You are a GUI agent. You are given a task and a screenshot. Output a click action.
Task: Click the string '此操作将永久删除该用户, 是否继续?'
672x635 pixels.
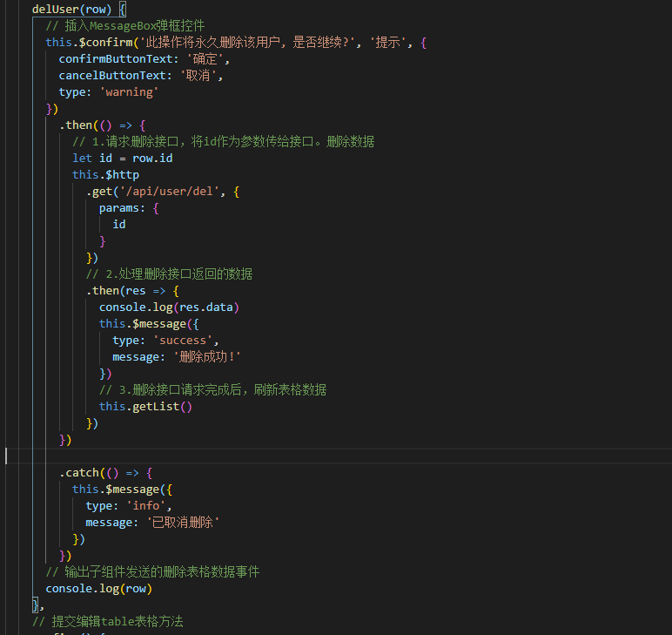[247, 43]
